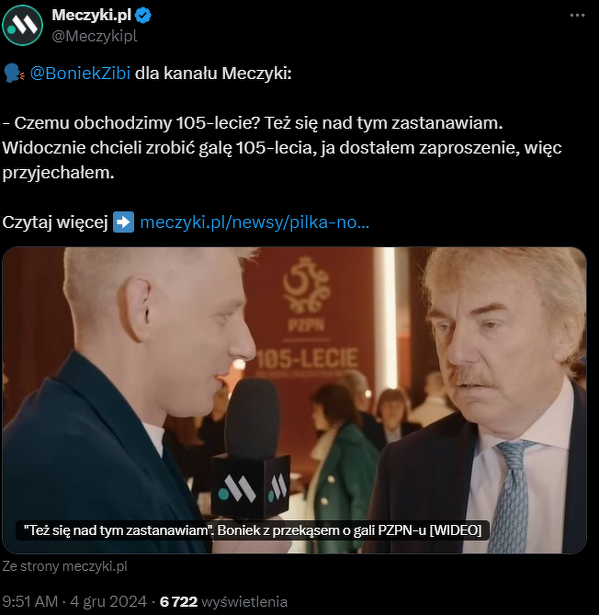Click the 'Czemu obchodzimy 105-lecie?' tweet text

click(131, 123)
